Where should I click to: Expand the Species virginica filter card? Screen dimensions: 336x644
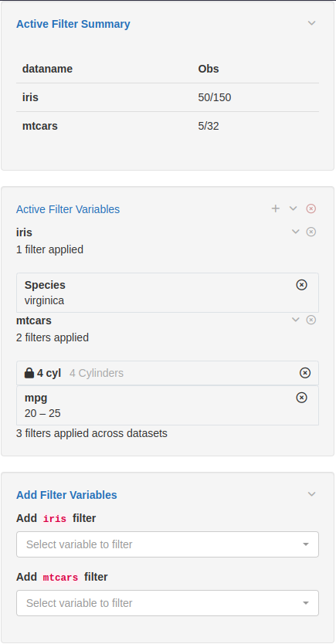pyautogui.click(x=168, y=293)
